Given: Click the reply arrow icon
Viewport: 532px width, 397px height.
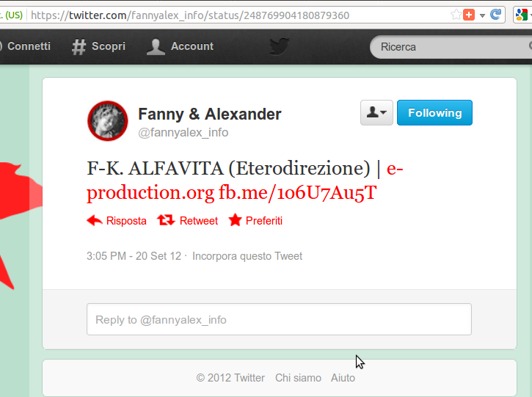Looking at the screenshot, I should click(95, 221).
